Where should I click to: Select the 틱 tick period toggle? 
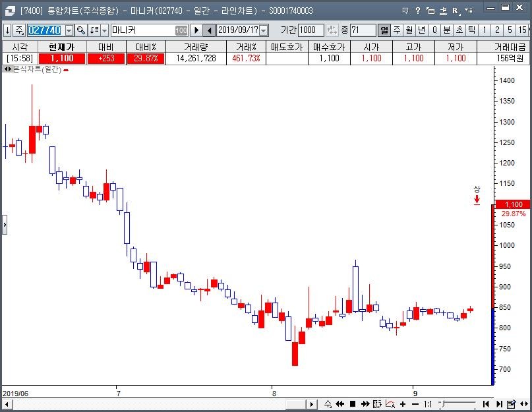472,30
